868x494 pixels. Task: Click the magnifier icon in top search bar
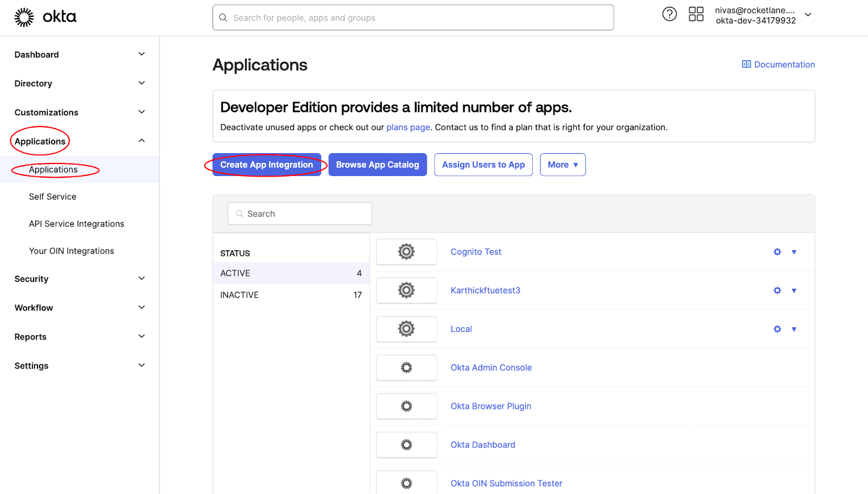click(x=223, y=18)
